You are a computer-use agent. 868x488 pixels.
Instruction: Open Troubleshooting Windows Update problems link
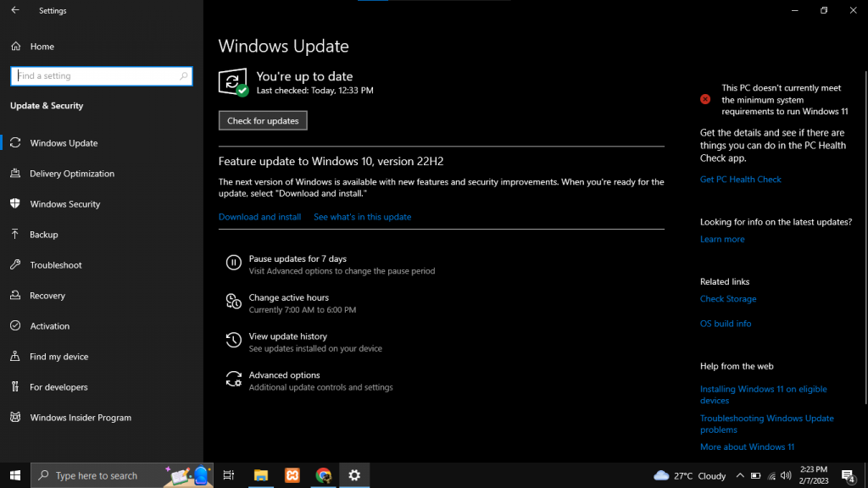pos(766,424)
